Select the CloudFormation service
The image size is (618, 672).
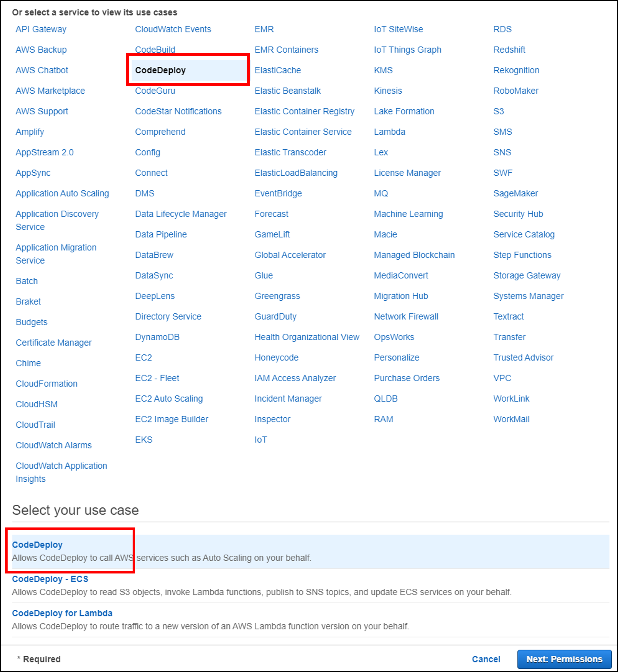click(x=47, y=384)
